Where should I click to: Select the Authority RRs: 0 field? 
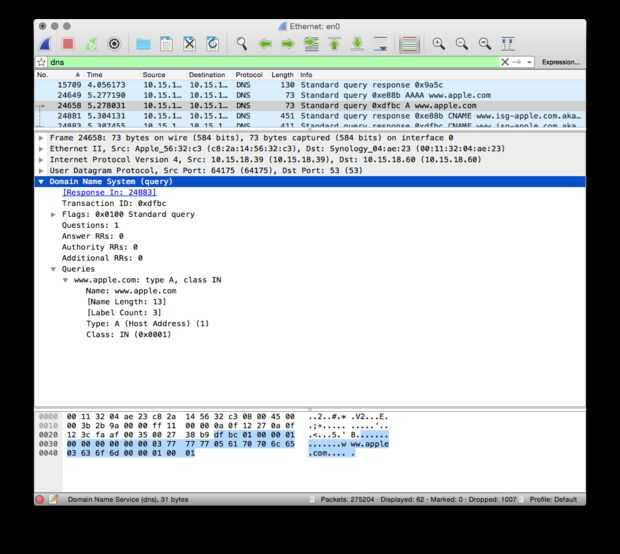[100, 247]
